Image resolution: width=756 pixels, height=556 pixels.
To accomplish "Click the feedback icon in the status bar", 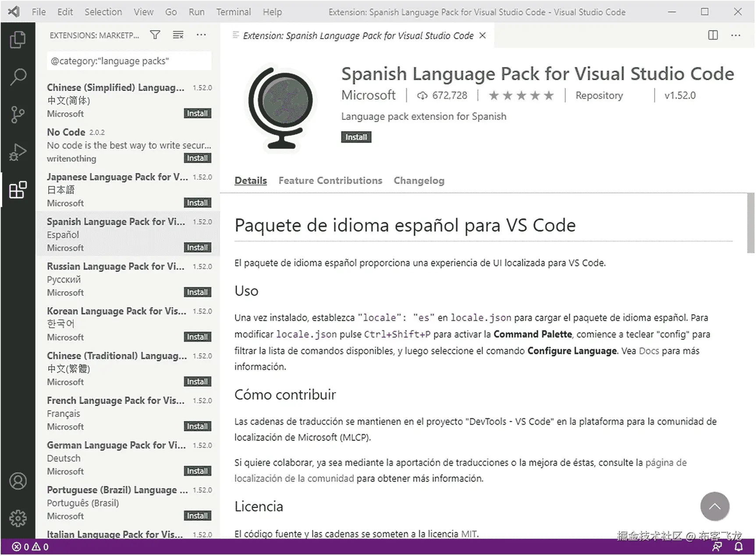I will point(717,547).
